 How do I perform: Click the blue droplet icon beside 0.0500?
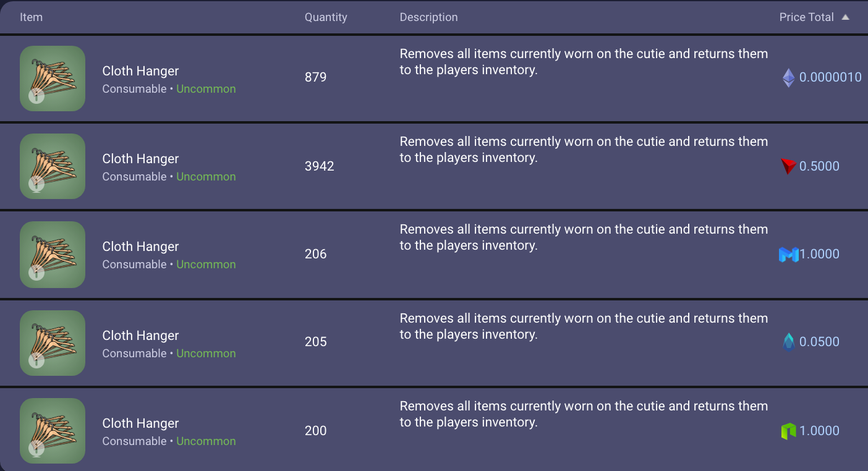(789, 342)
